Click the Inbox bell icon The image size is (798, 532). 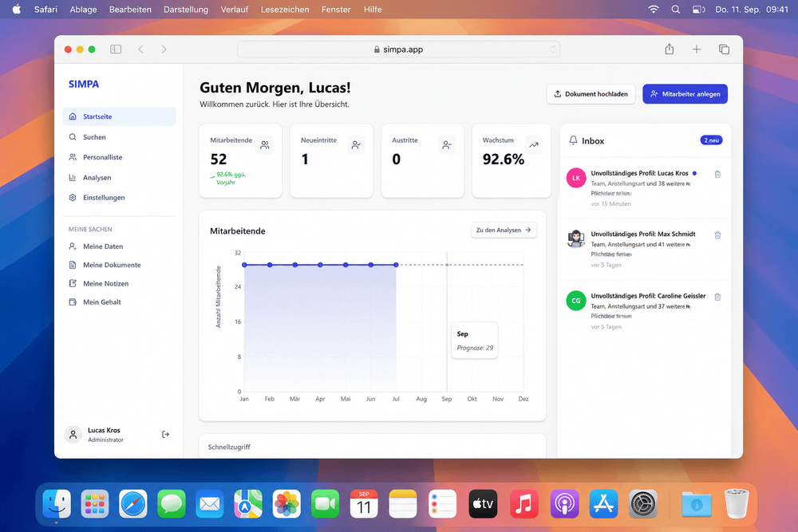tap(573, 140)
